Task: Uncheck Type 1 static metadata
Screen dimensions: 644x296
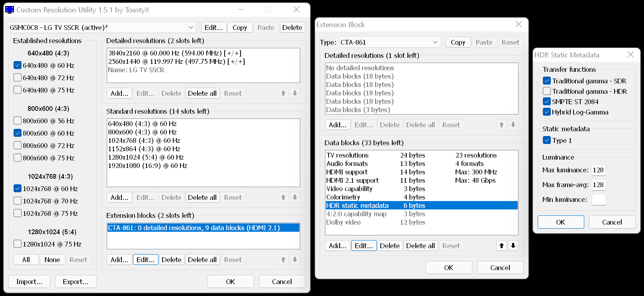Action: (547, 140)
